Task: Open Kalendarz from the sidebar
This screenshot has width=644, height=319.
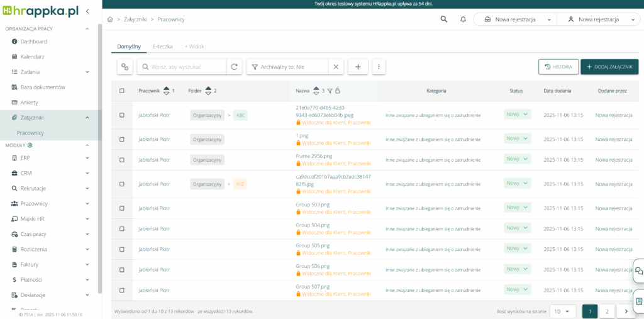Action: (32, 57)
